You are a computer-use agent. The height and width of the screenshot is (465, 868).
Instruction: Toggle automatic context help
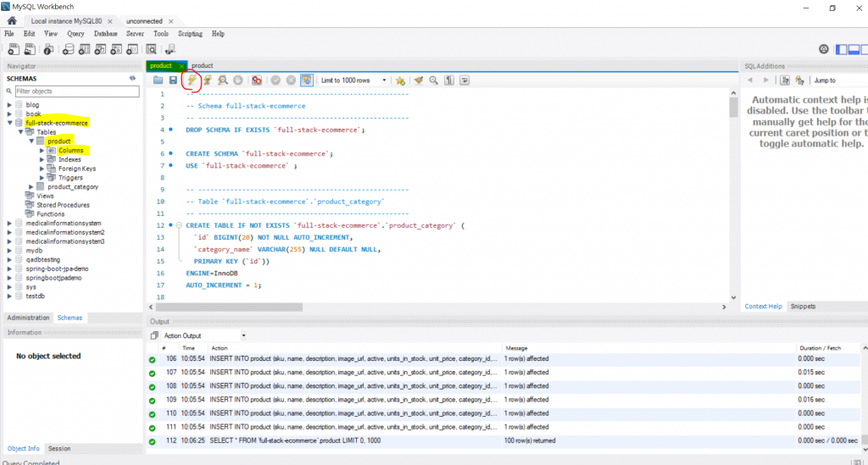(x=800, y=80)
